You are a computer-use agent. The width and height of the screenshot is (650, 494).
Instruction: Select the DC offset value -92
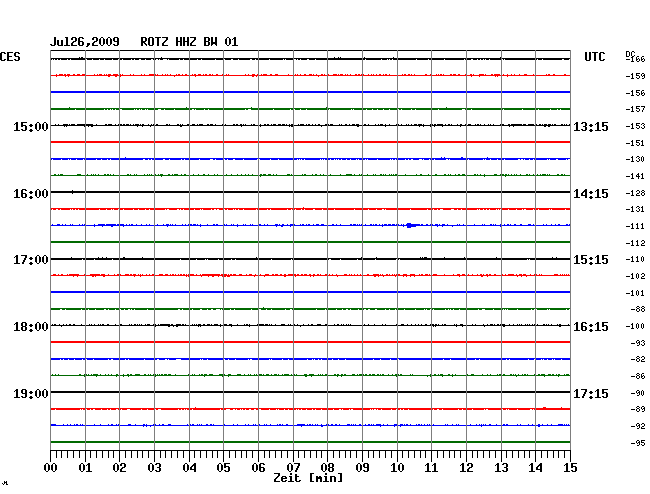638,426
